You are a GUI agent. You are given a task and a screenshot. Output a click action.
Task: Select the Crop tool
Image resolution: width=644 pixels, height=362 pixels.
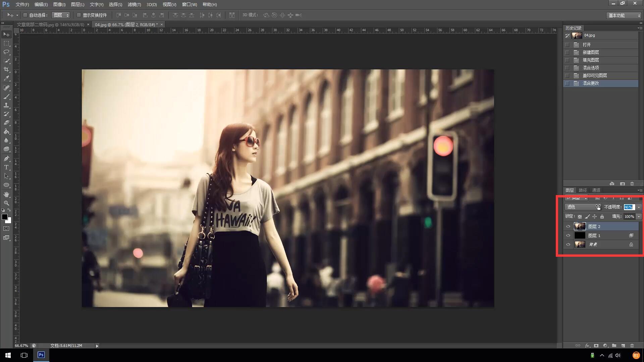(x=6, y=69)
